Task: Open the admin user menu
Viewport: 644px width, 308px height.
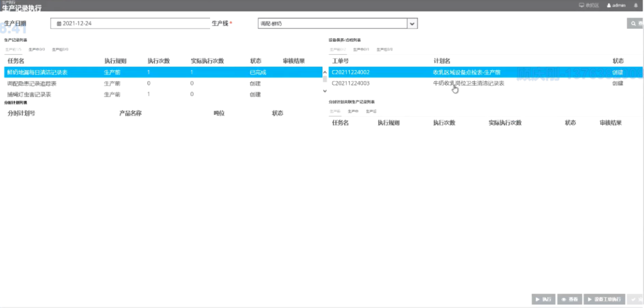Action: [616, 5]
